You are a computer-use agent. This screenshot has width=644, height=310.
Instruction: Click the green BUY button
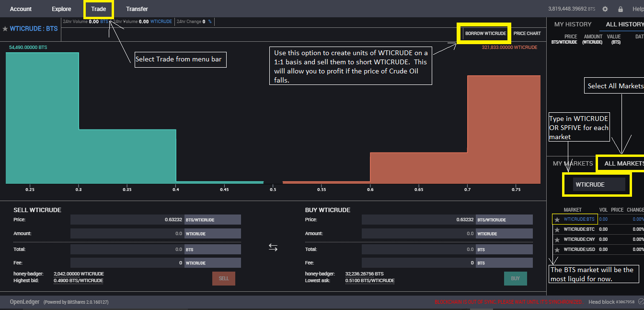(515, 278)
